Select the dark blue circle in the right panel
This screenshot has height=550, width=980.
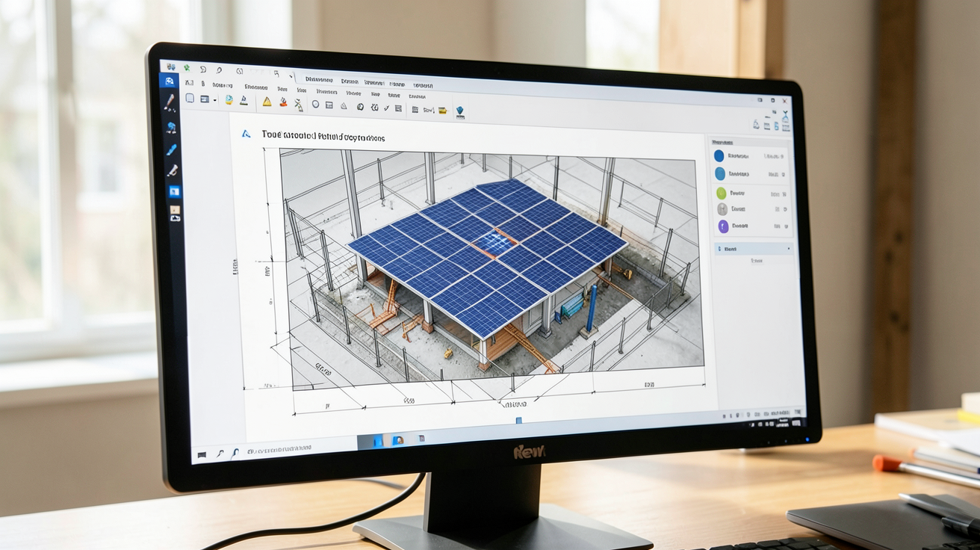click(719, 155)
